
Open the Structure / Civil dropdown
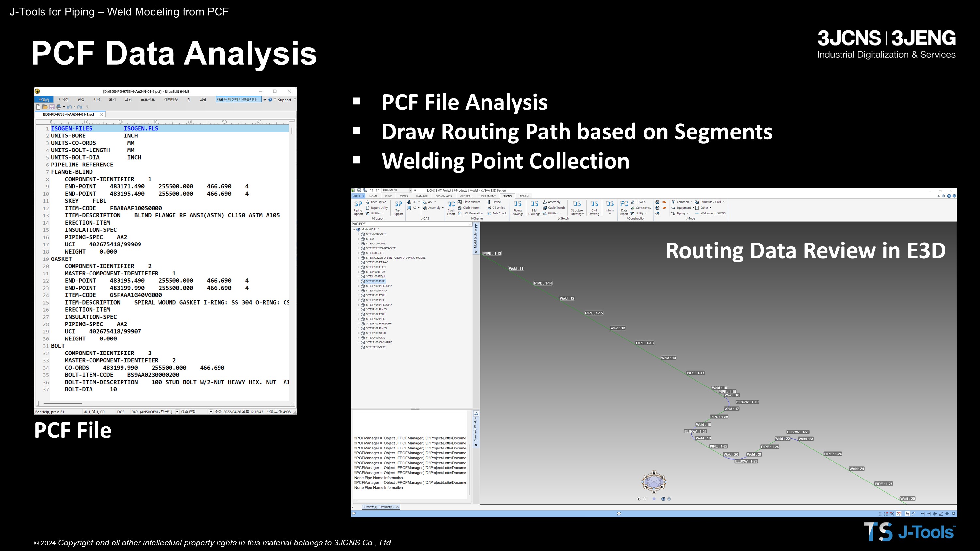coord(710,202)
